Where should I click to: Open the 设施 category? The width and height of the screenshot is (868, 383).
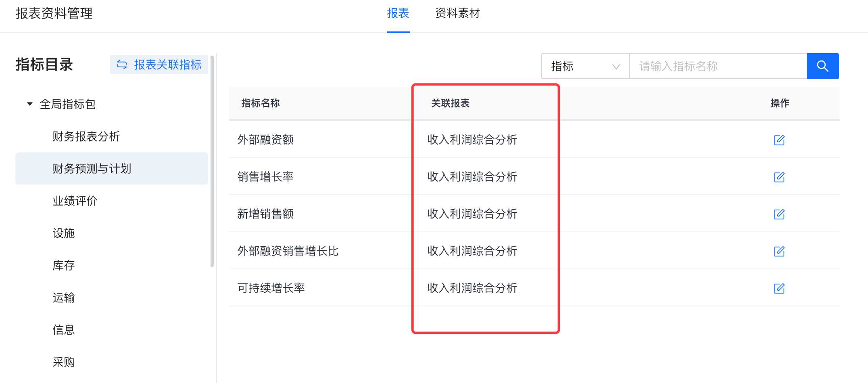(x=64, y=233)
